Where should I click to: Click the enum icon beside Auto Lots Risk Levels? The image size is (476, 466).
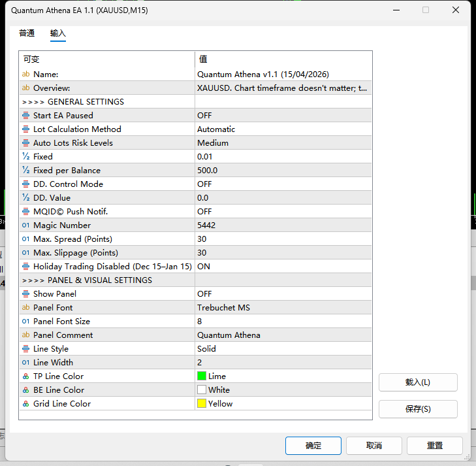click(26, 142)
